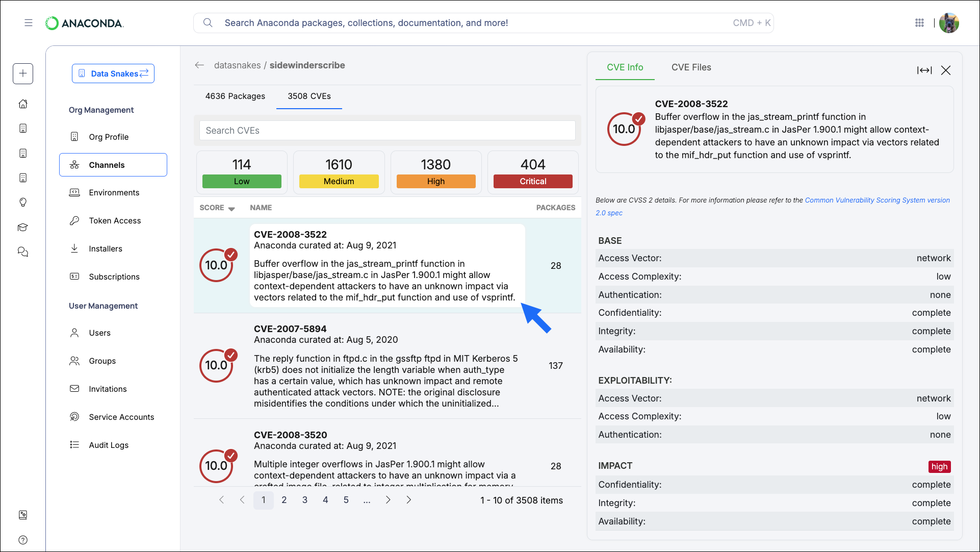Image resolution: width=980 pixels, height=552 pixels.
Task: Expand the CVE panel width icon
Action: [924, 70]
